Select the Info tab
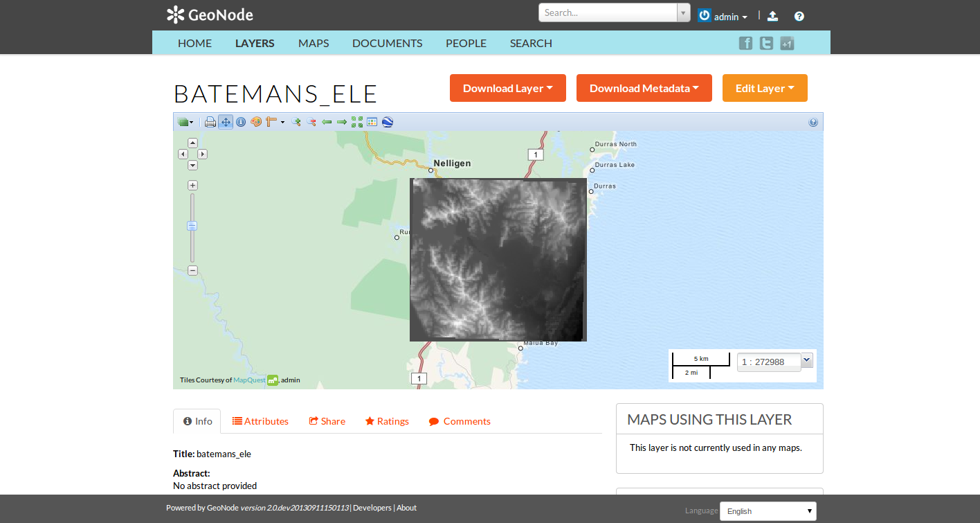The width and height of the screenshot is (980, 523). (x=197, y=421)
